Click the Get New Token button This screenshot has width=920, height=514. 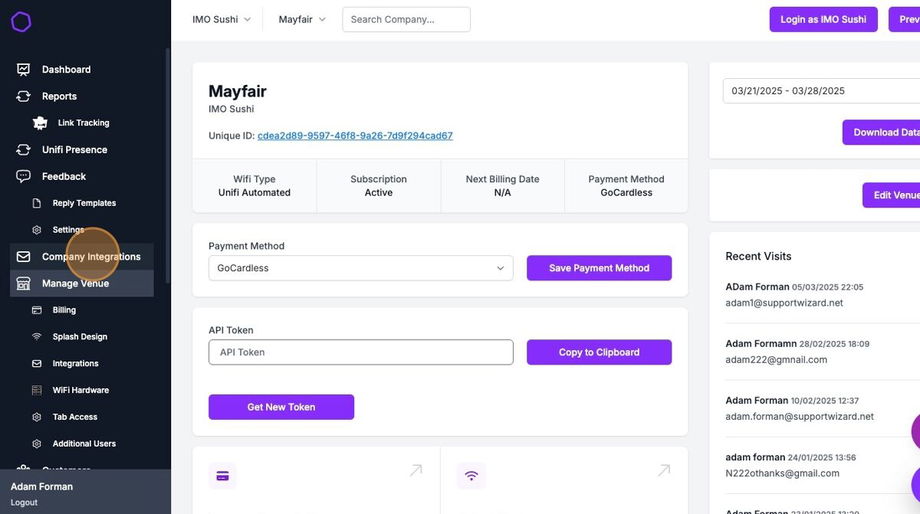(x=281, y=407)
